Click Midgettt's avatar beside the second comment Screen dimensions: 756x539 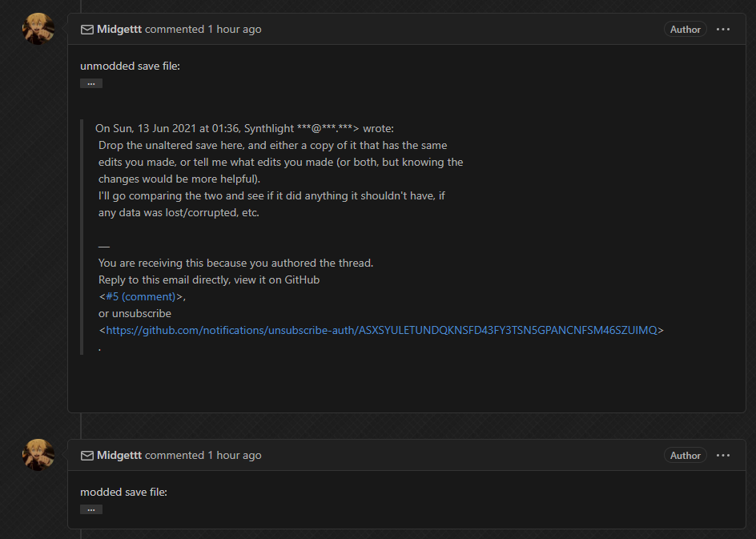click(36, 453)
